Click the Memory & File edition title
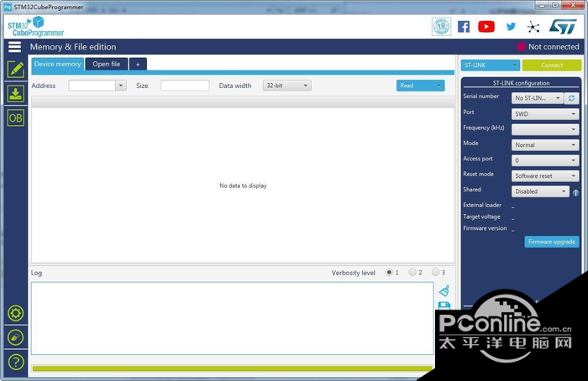Image resolution: width=588 pixels, height=381 pixels. click(73, 47)
